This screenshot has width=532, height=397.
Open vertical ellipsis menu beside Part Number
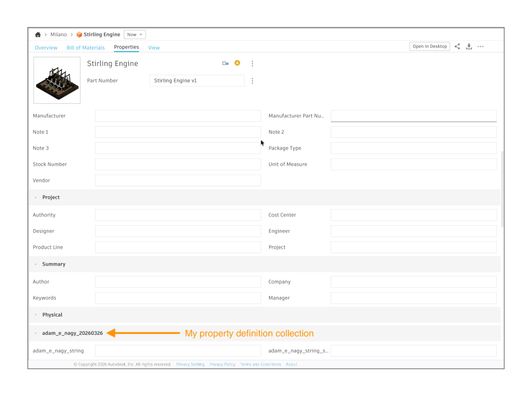(253, 81)
